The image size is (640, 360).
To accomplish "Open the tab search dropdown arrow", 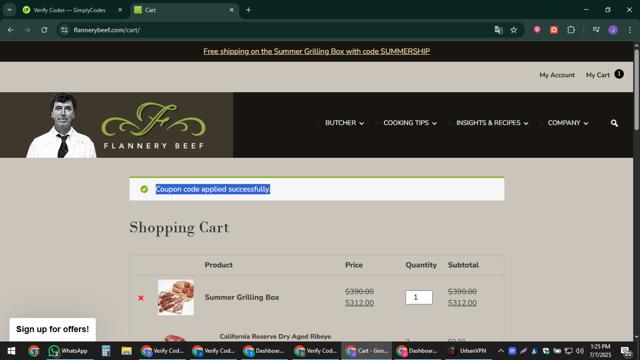I will pyautogui.click(x=9, y=10).
